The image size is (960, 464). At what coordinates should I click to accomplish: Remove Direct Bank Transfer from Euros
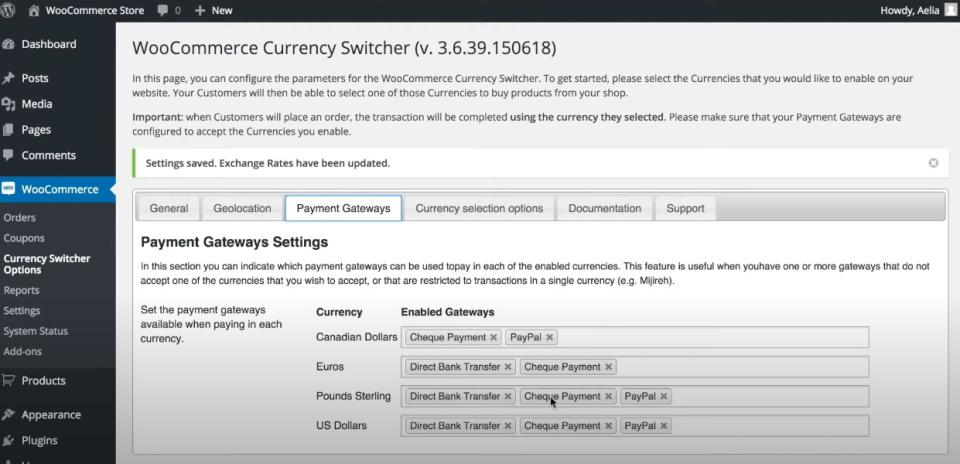coord(508,367)
